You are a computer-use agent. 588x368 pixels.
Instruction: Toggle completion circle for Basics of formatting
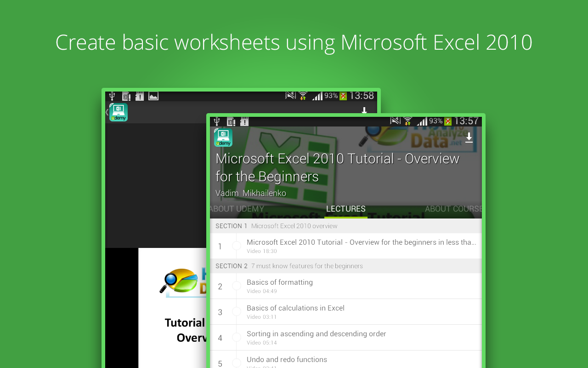point(237,286)
